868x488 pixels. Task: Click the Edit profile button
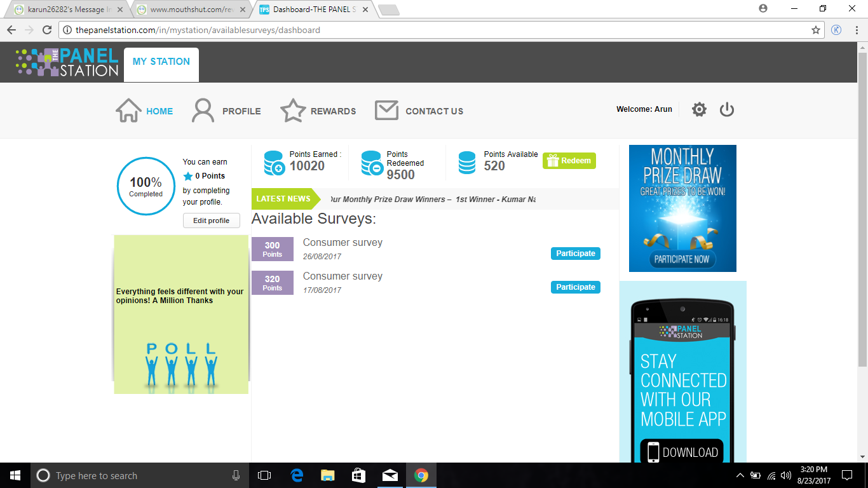(211, 220)
